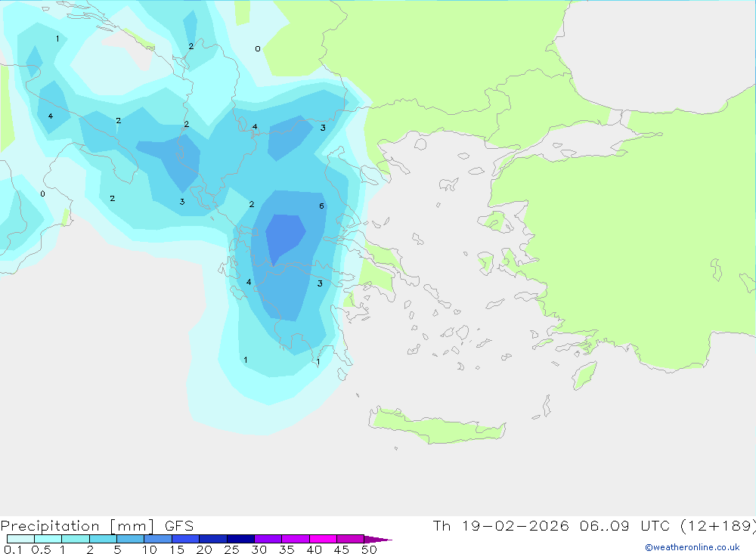Click the 0.5–1 mm legend color swatch
Image resolution: width=756 pixels, height=554 pixels.
(48, 539)
